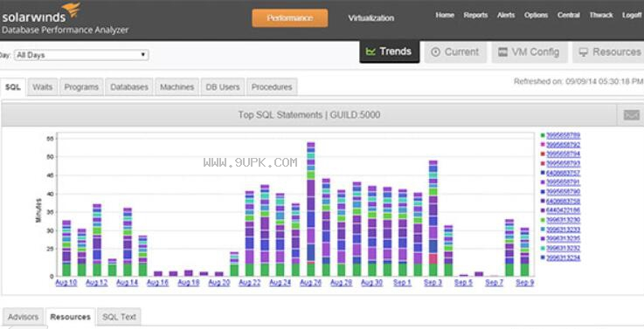The height and width of the screenshot is (329, 644).
Task: Open the Advisors tab
Action: (23, 317)
